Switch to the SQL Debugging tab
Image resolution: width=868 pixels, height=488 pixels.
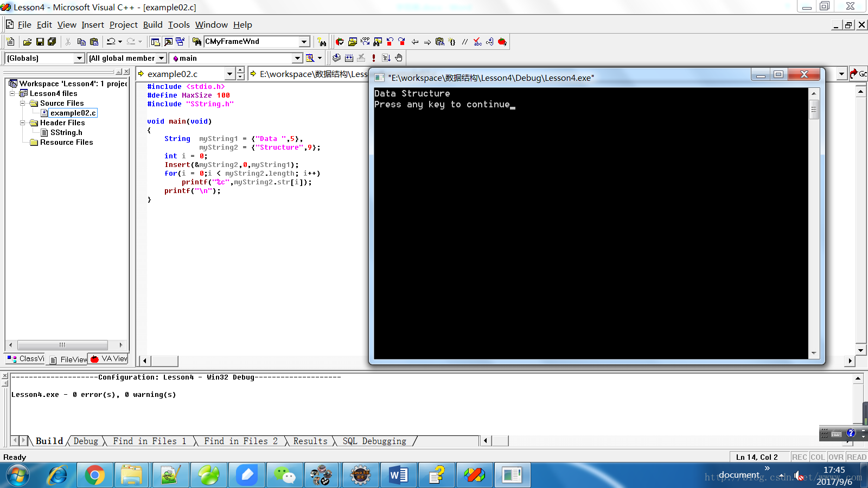click(374, 441)
